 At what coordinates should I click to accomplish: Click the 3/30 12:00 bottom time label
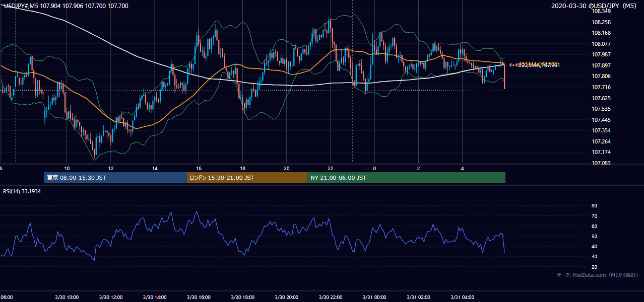111,297
